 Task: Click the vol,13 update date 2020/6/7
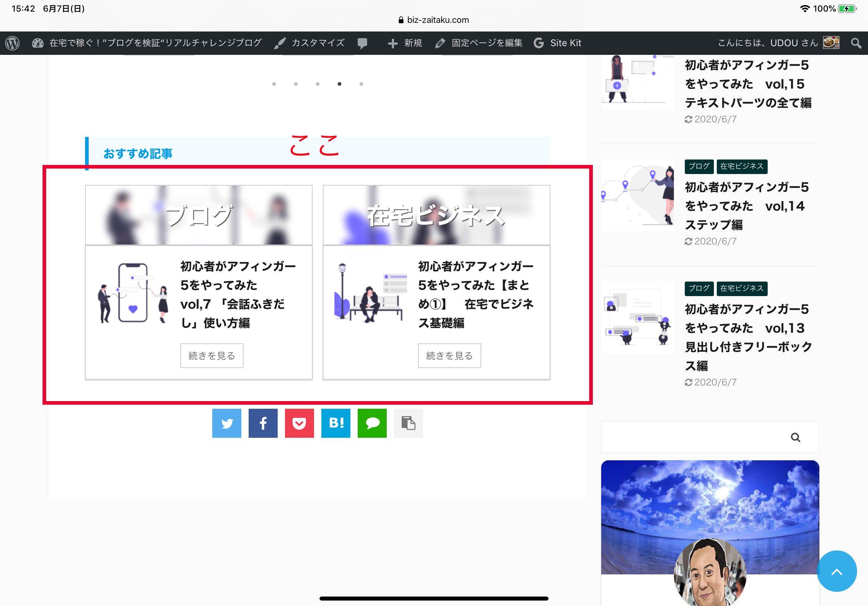click(711, 382)
